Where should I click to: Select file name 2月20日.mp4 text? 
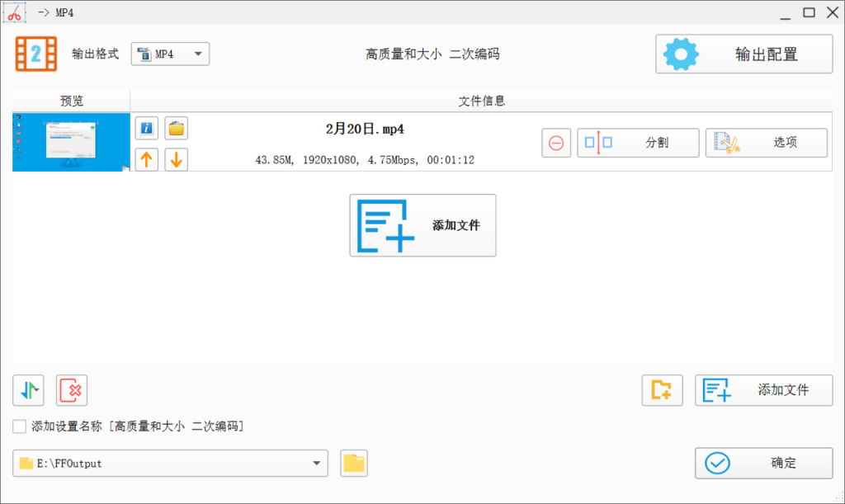pyautogui.click(x=365, y=130)
